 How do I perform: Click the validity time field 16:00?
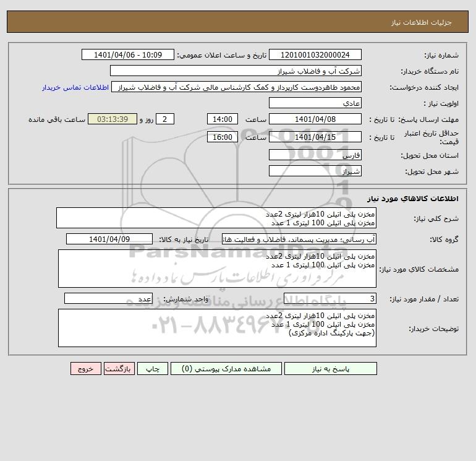coord(223,137)
